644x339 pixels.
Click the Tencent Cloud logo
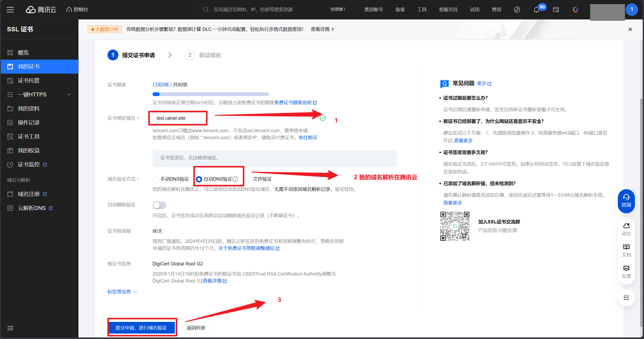click(41, 10)
